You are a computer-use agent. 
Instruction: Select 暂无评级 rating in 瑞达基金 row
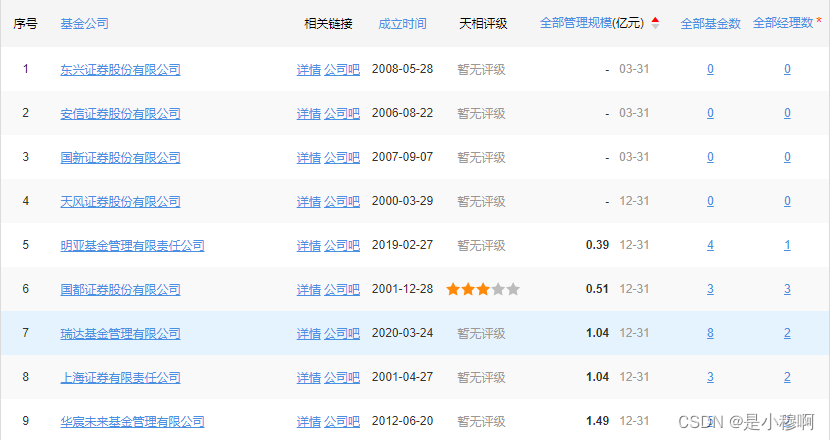point(481,333)
